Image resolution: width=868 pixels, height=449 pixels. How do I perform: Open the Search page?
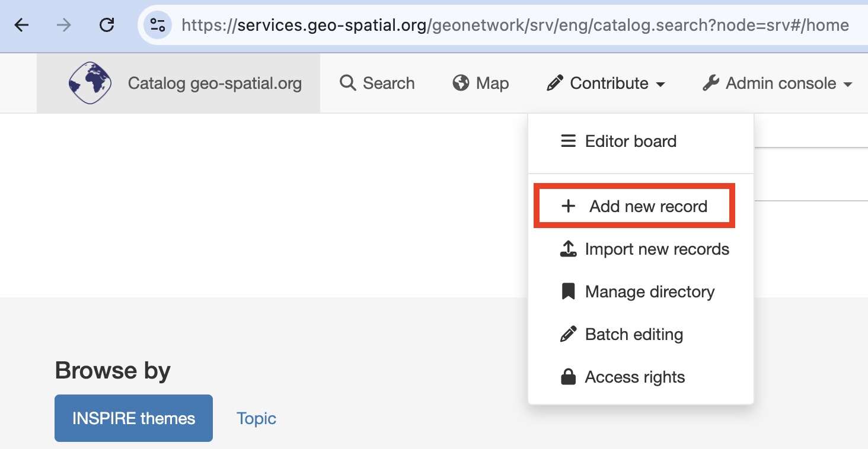[377, 84]
